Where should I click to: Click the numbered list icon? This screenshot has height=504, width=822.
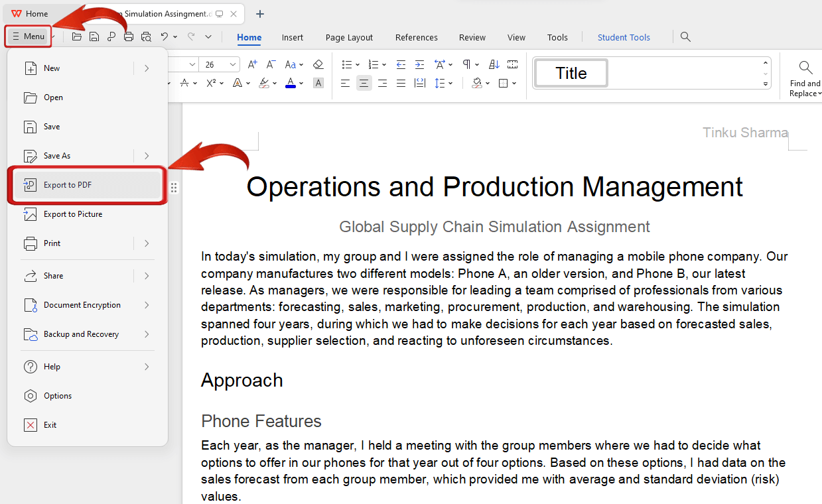click(x=374, y=64)
